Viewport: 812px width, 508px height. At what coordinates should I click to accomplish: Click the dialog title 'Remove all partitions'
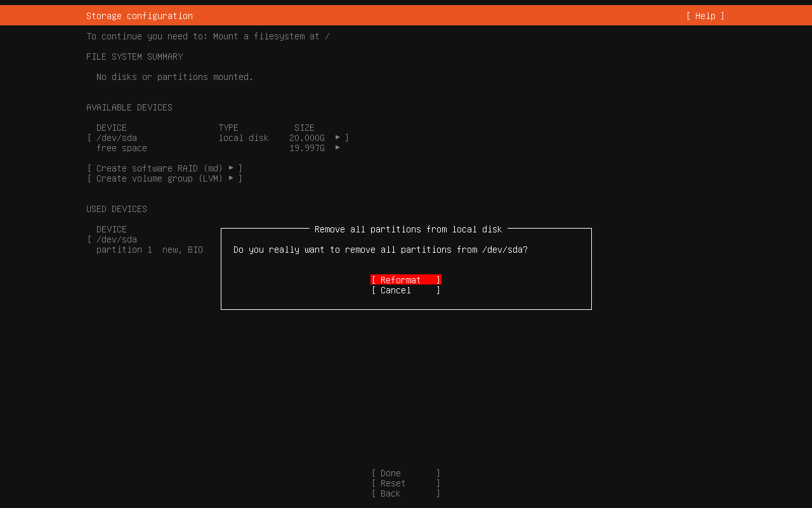pos(408,229)
